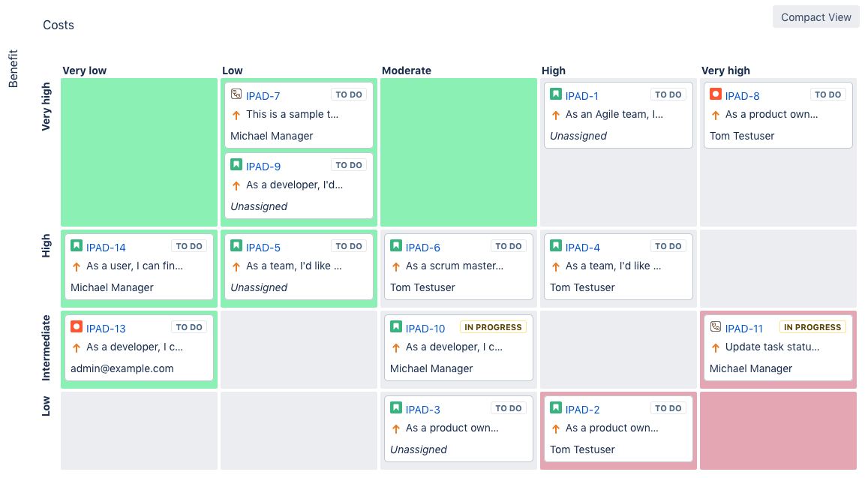The height and width of the screenshot is (478, 868).
Task: Click the Michael Manager assignee on IPAD-14
Action: click(x=112, y=287)
